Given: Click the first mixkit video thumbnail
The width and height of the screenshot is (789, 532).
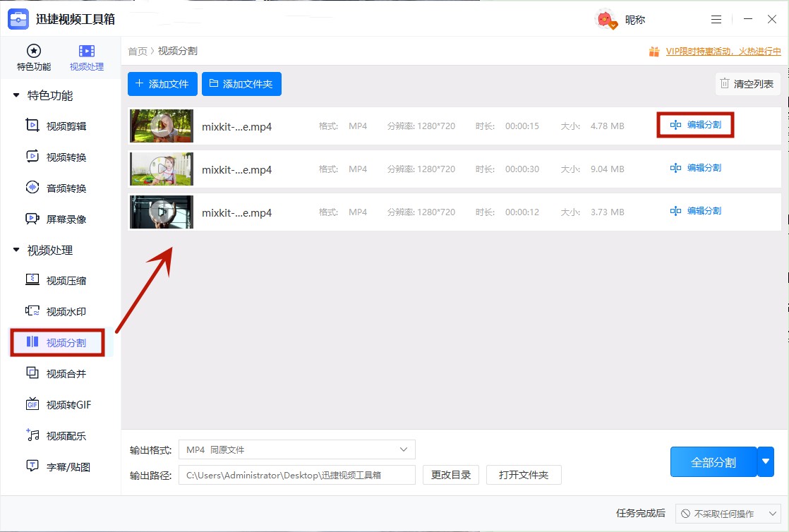Looking at the screenshot, I should click(161, 126).
